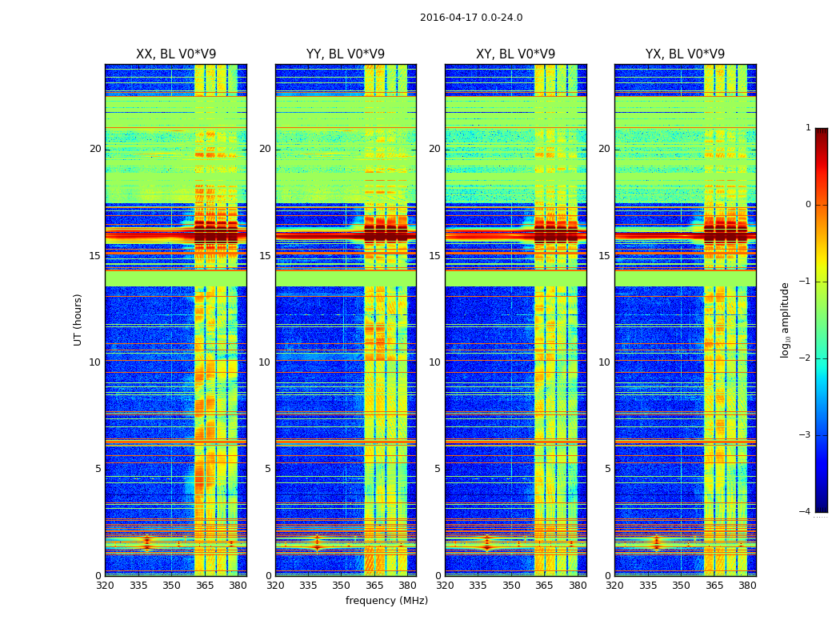Click the figure title "2016-04-17 0.0-24.0"
840x640 pixels.
(470, 18)
